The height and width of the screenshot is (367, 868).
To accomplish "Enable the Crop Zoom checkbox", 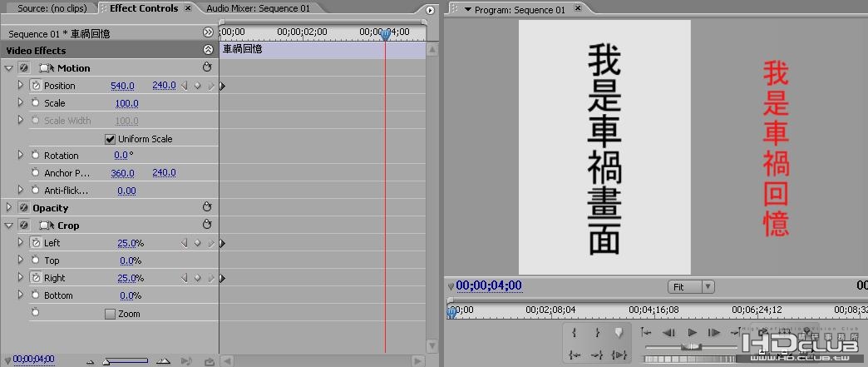I will (x=110, y=314).
